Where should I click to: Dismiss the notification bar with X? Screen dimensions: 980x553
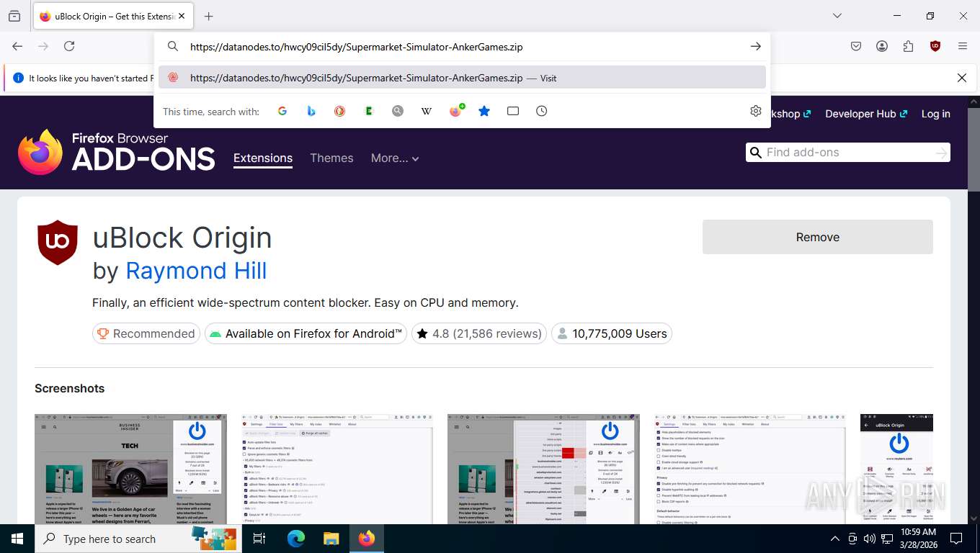(x=961, y=78)
